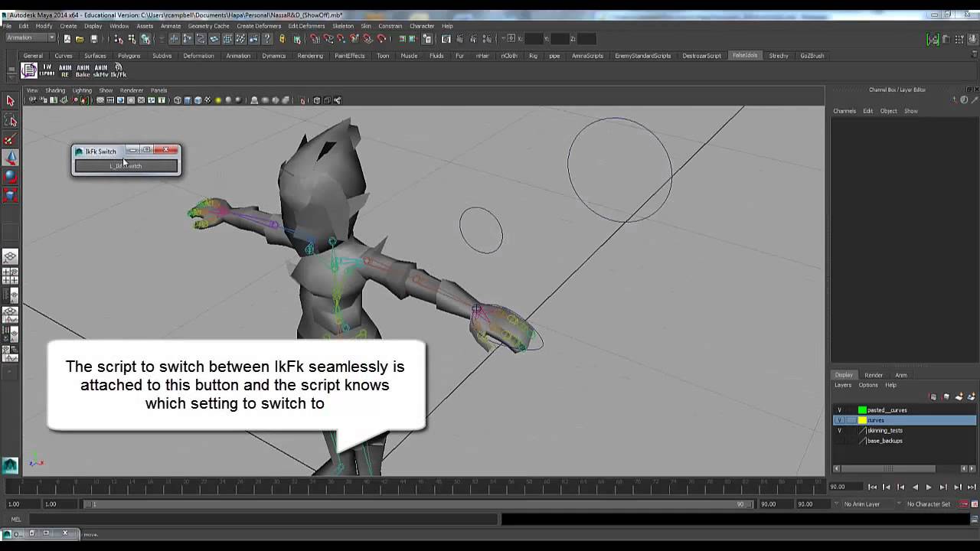
Task: Click the FW Export shelf button
Action: click(47, 70)
